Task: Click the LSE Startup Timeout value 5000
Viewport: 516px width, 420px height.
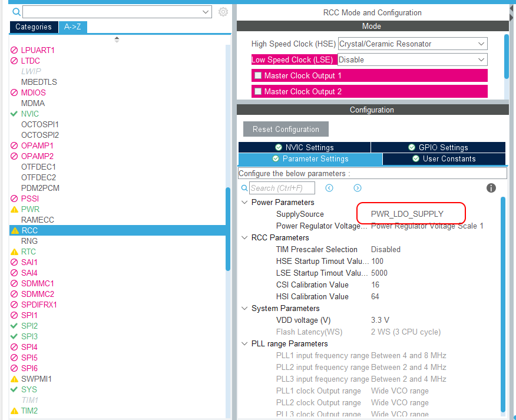Action: (x=379, y=273)
